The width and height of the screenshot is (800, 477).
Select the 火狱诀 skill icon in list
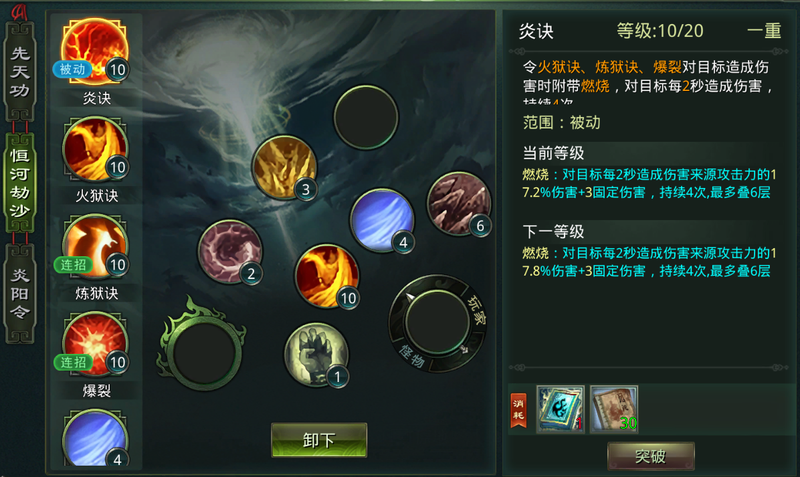pos(95,149)
